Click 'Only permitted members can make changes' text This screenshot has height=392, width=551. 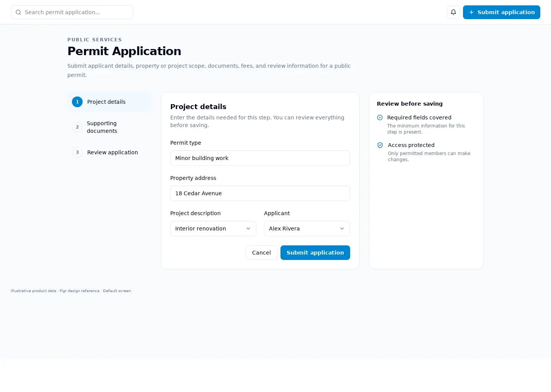(x=429, y=157)
